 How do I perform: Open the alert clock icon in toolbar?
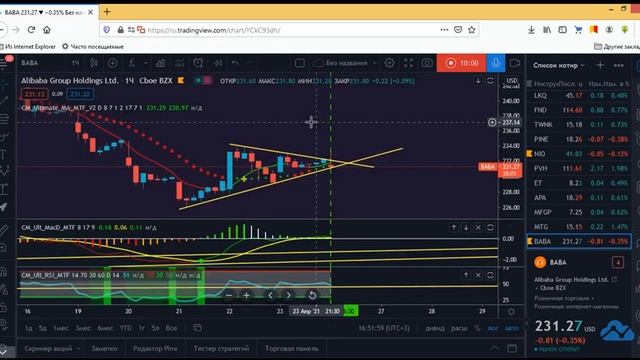pyautogui.click(x=198, y=63)
